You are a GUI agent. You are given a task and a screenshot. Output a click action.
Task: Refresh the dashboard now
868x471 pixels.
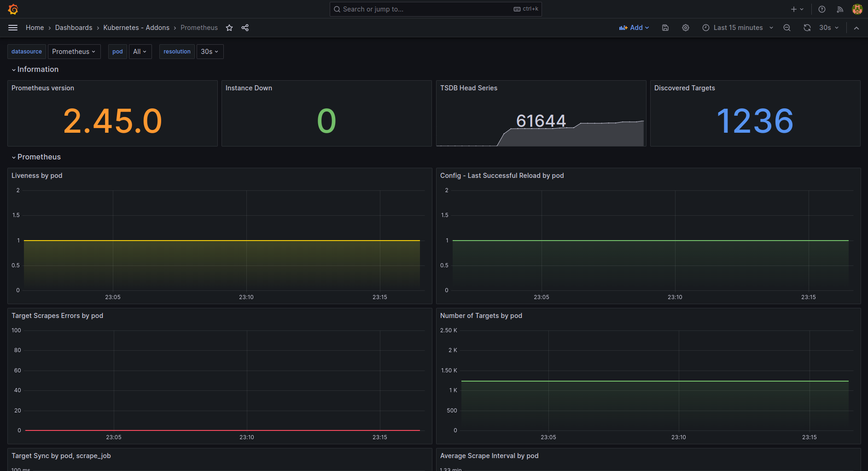(807, 28)
